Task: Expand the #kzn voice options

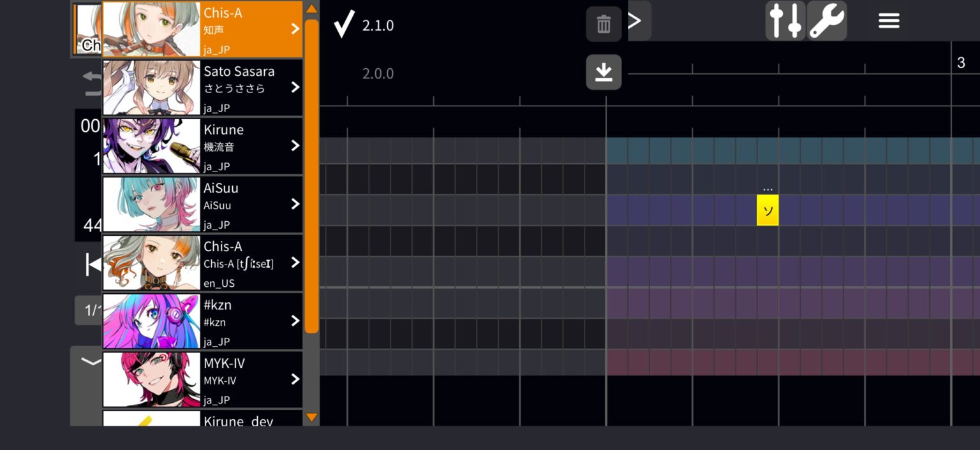Action: click(294, 321)
